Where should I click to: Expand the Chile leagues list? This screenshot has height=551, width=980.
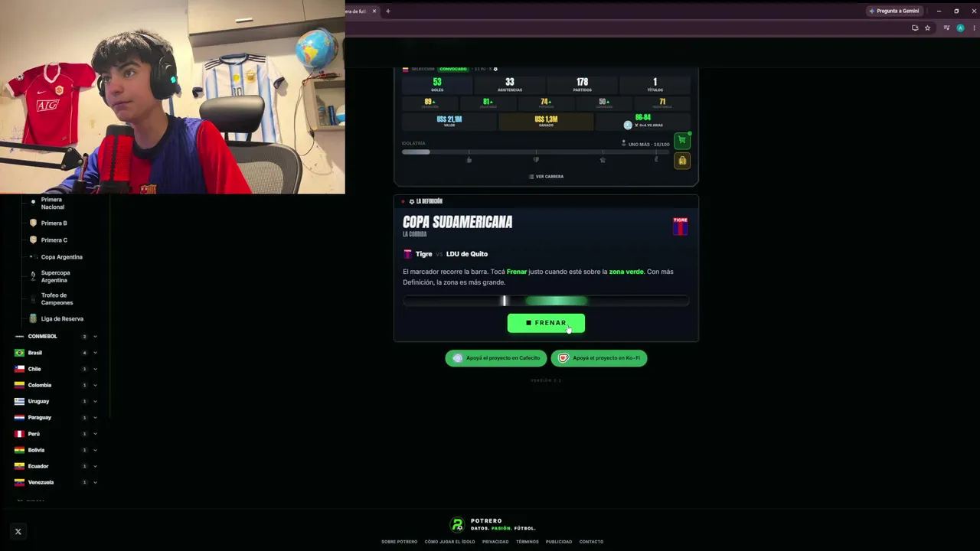[x=95, y=369]
